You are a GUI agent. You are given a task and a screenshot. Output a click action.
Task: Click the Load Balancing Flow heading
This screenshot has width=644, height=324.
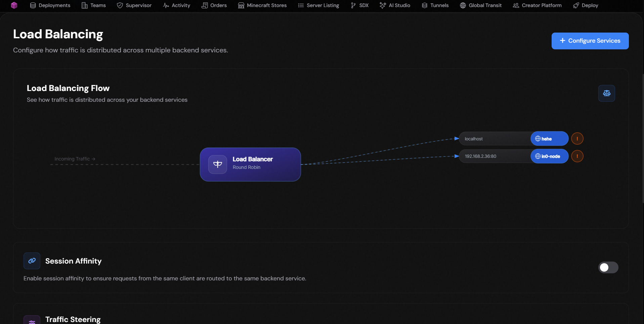click(68, 88)
